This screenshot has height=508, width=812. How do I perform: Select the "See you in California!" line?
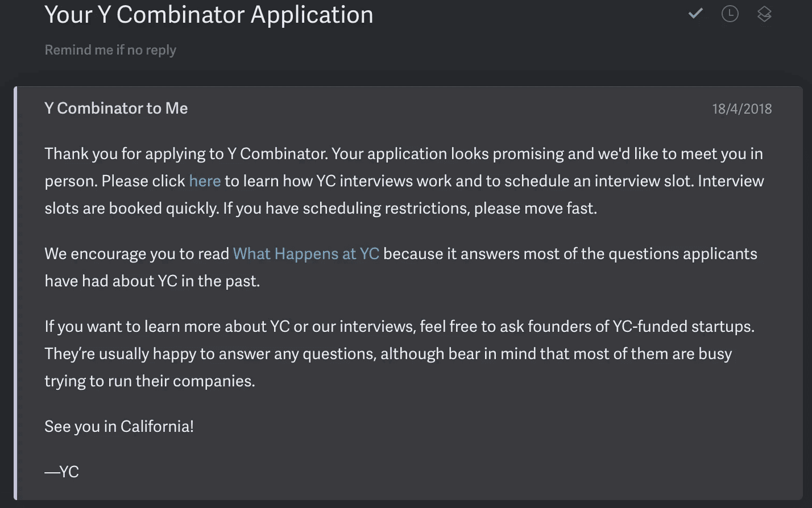coord(119,426)
